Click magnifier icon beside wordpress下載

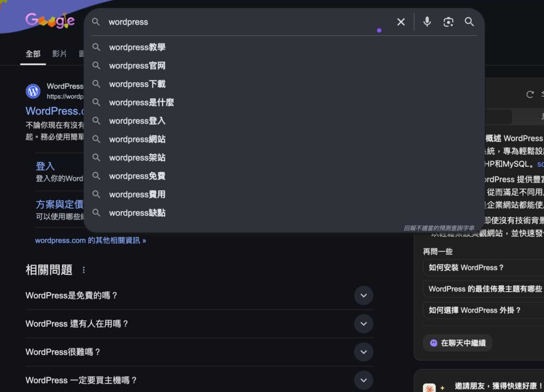(x=96, y=83)
